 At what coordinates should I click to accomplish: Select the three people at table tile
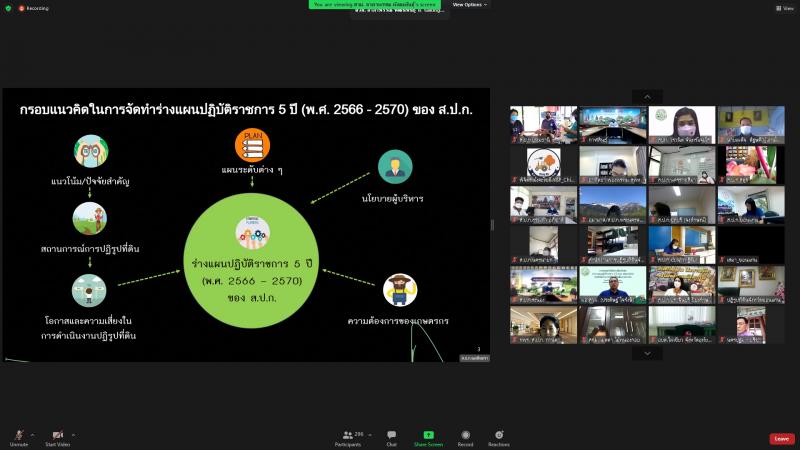(543, 124)
